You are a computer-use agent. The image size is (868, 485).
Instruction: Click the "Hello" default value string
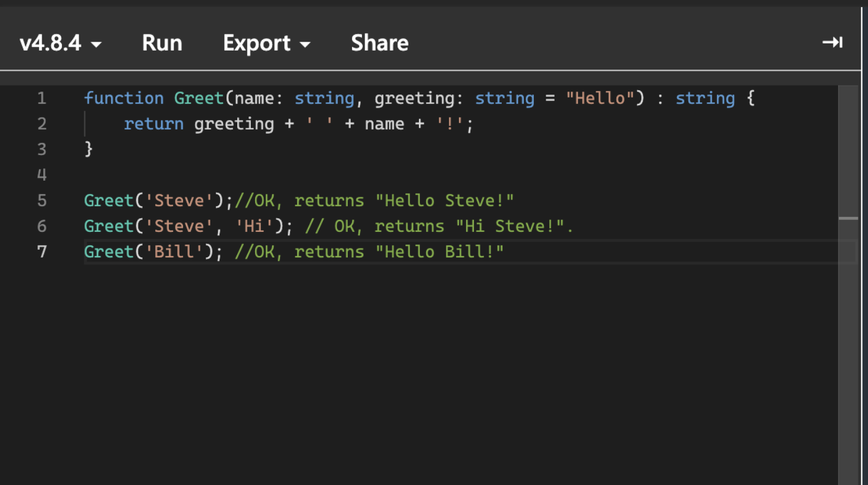pyautogui.click(x=600, y=98)
